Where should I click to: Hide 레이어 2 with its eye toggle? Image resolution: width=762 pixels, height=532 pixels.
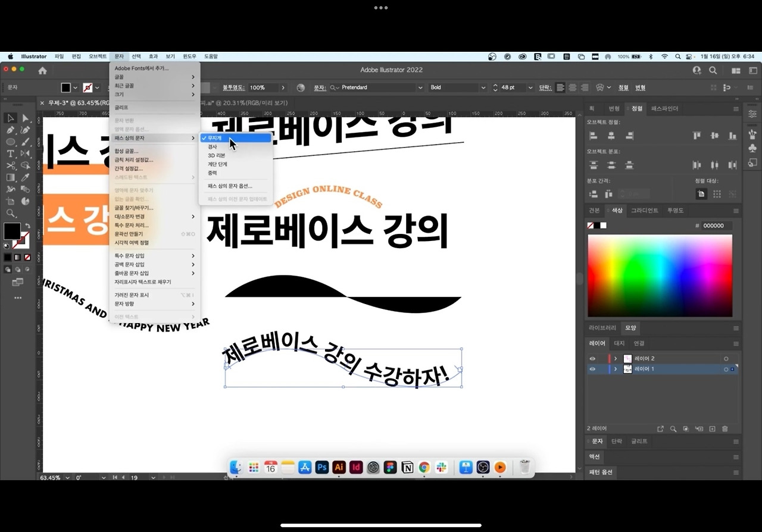[592, 358]
